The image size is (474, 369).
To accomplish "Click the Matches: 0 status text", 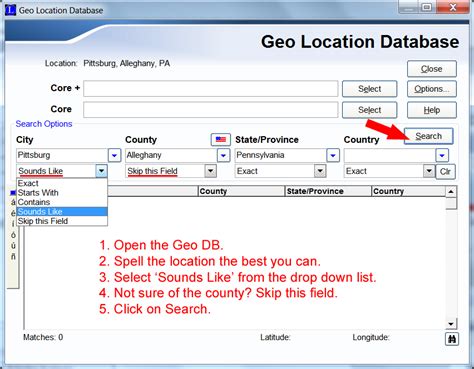I will click(x=43, y=337).
